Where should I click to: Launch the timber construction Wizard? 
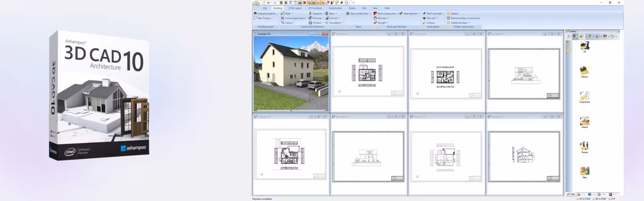pos(452,13)
